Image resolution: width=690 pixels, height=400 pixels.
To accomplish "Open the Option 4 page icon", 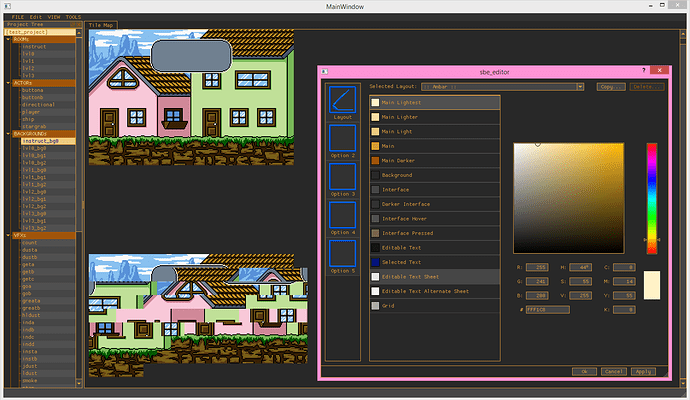I will pyautogui.click(x=342, y=215).
